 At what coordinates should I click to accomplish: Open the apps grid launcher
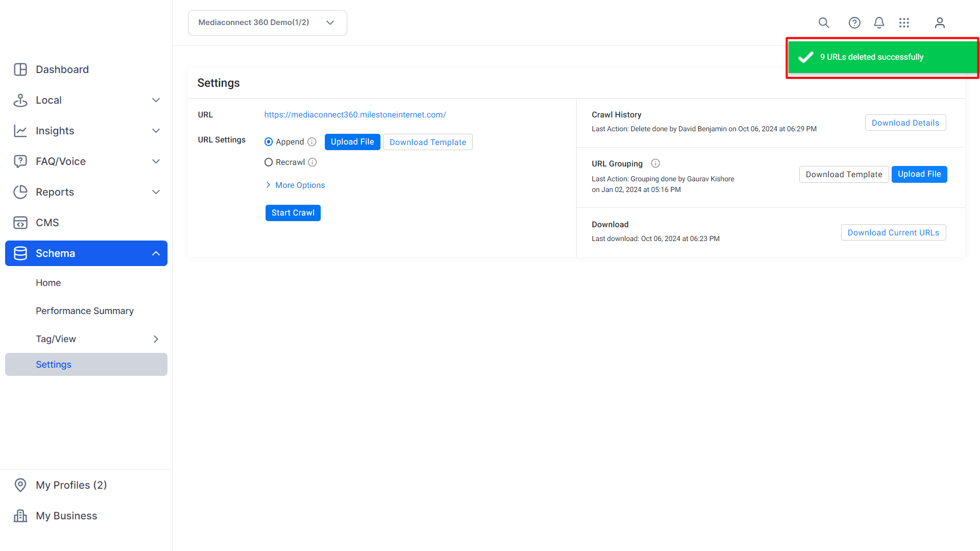coord(904,23)
